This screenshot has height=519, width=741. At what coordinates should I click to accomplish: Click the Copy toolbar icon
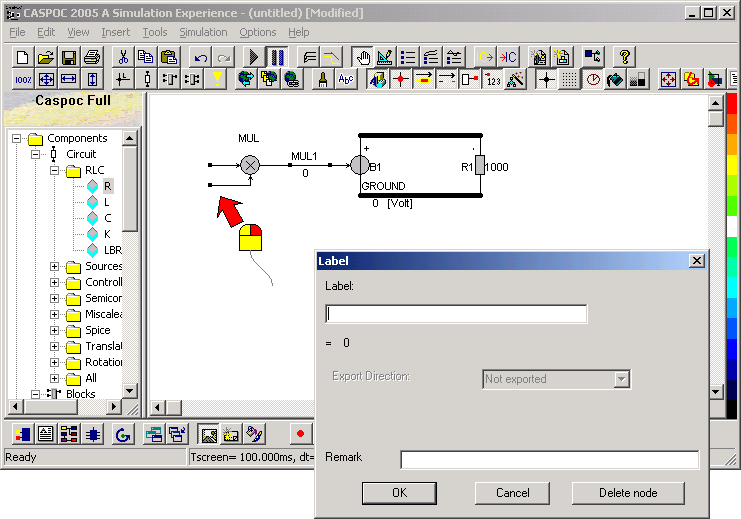point(146,57)
